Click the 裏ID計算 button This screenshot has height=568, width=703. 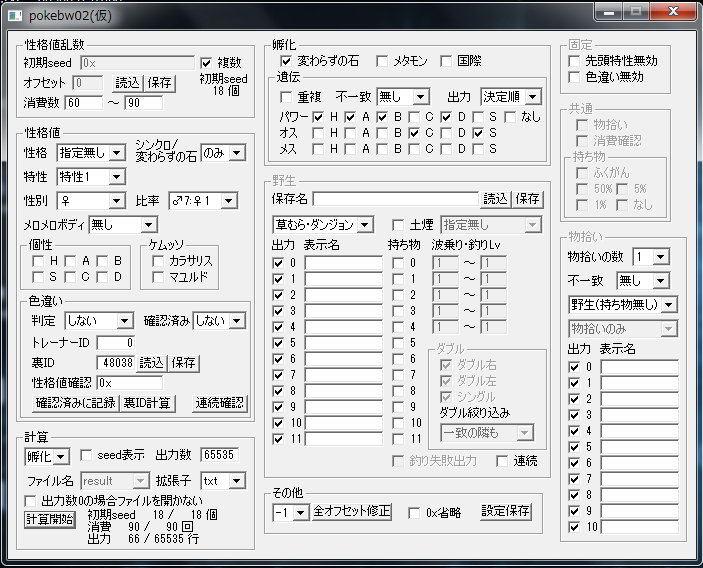tap(147, 403)
